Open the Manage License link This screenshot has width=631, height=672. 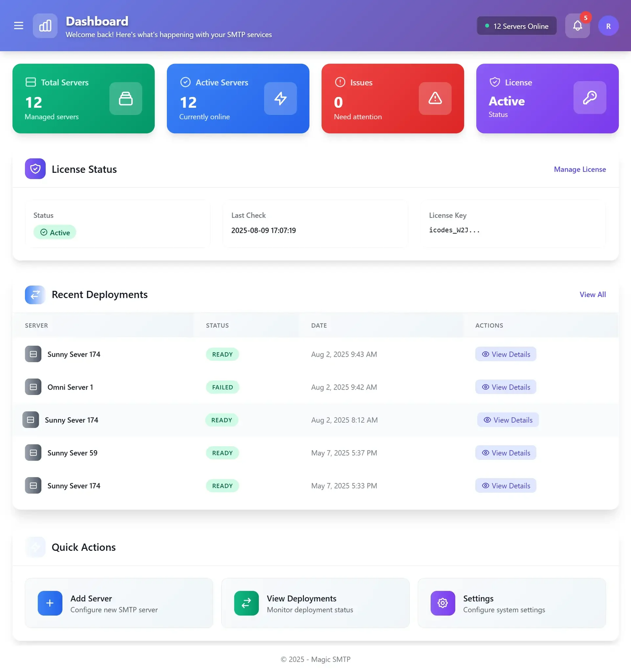pos(580,169)
